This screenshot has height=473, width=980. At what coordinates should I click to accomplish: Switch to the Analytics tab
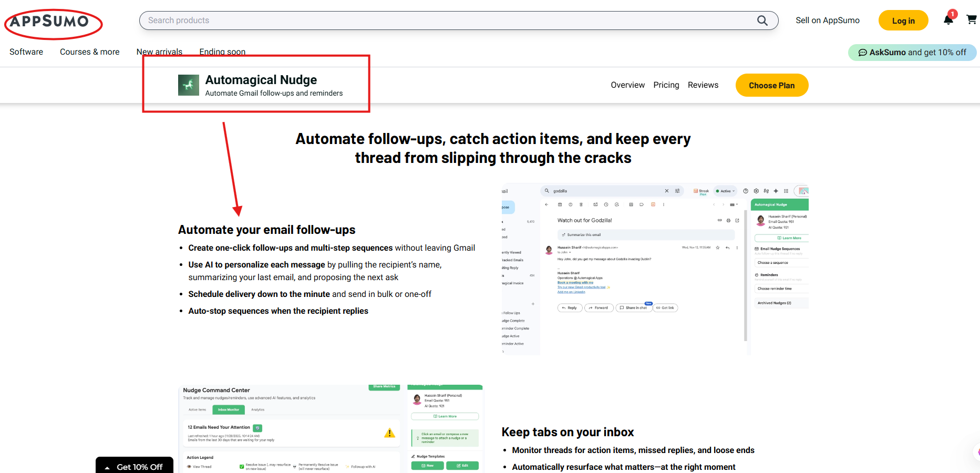coord(257,409)
